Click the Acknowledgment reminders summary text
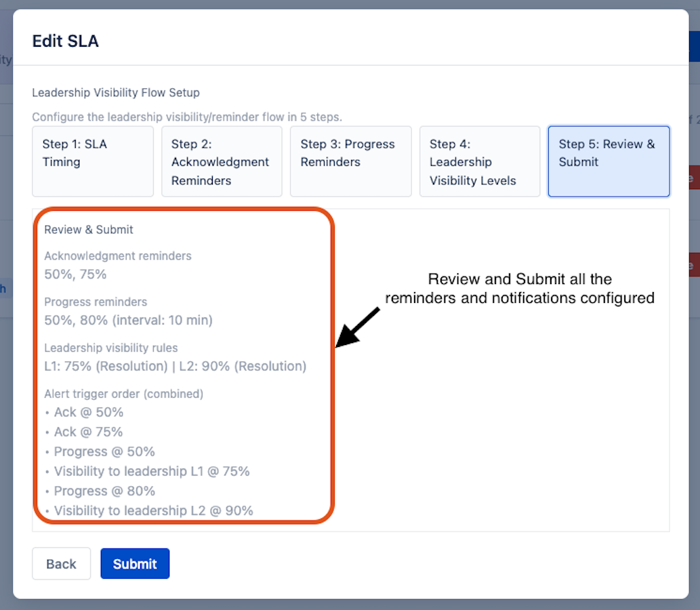The image size is (700, 610). click(117, 256)
